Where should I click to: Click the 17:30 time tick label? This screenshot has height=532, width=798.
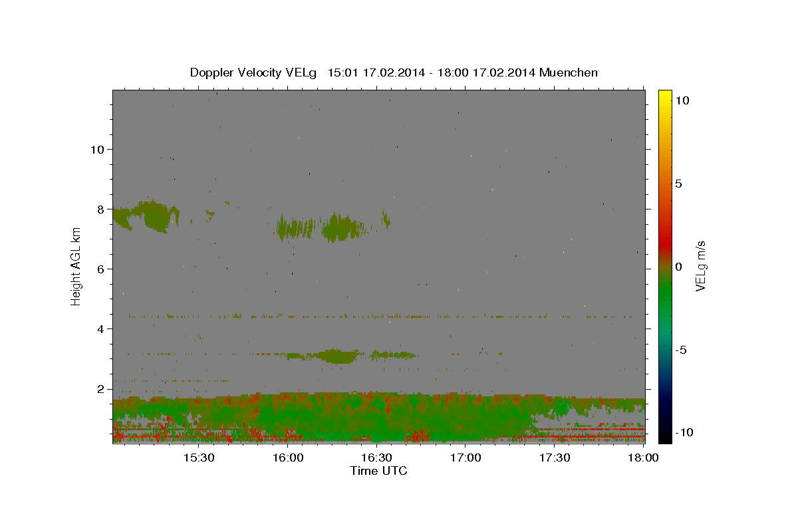click(x=555, y=458)
